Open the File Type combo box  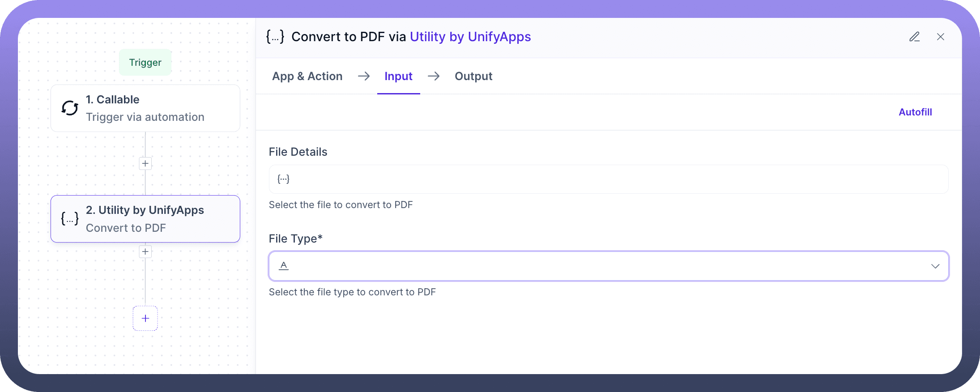point(609,266)
